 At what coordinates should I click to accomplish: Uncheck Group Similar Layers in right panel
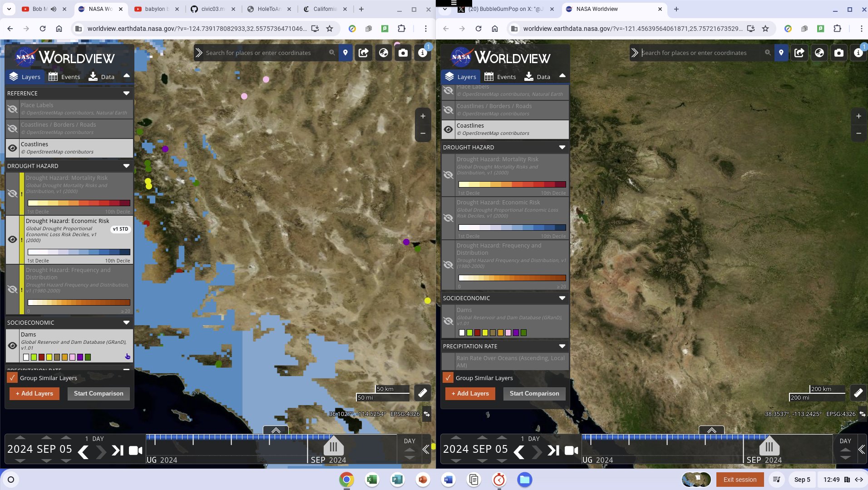pos(448,378)
